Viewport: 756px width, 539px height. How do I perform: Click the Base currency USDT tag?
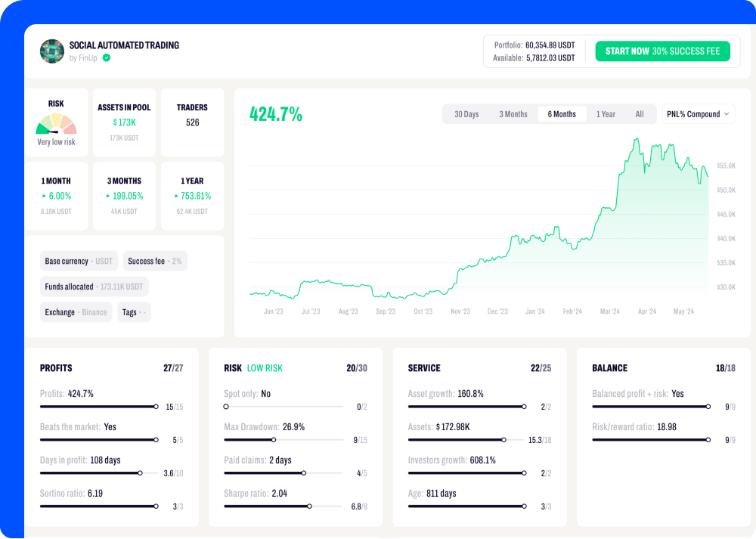pos(79,262)
